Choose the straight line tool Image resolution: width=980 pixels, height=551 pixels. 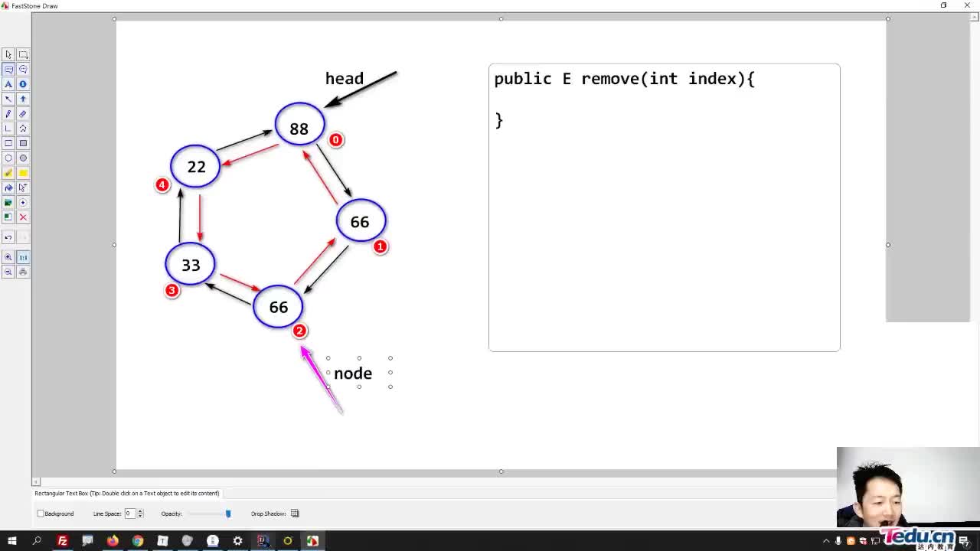[x=8, y=129]
